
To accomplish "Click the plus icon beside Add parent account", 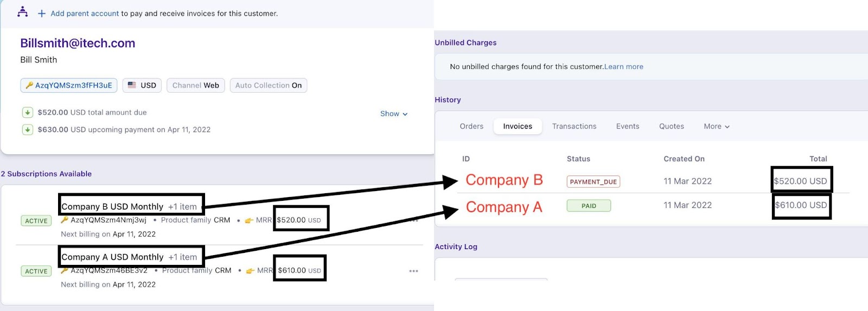I will click(41, 14).
